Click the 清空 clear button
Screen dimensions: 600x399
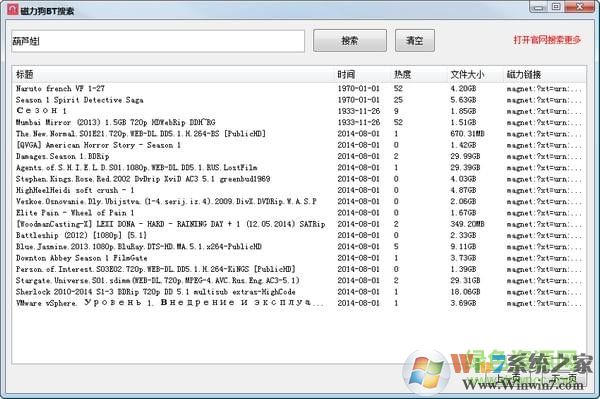pyautogui.click(x=414, y=41)
